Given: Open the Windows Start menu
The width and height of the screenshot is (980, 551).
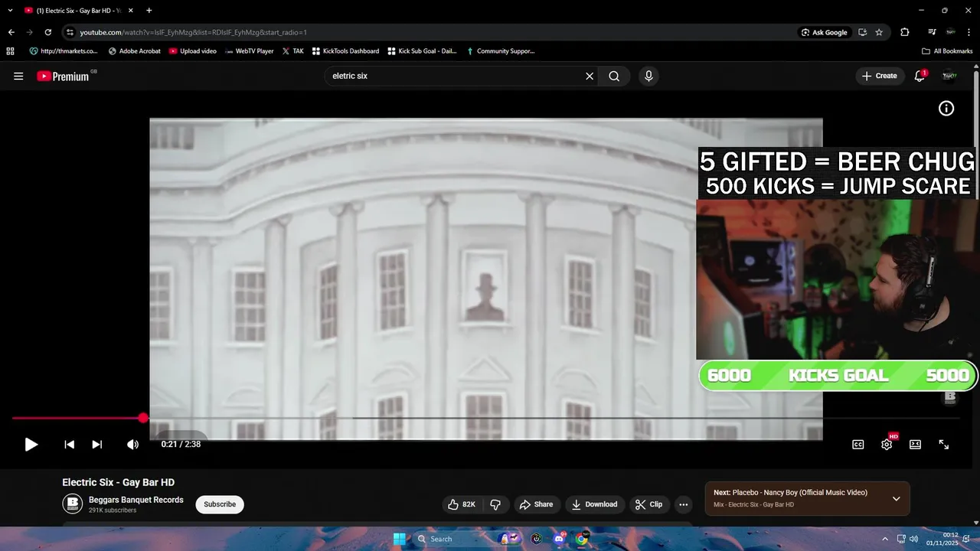Looking at the screenshot, I should coord(400,539).
